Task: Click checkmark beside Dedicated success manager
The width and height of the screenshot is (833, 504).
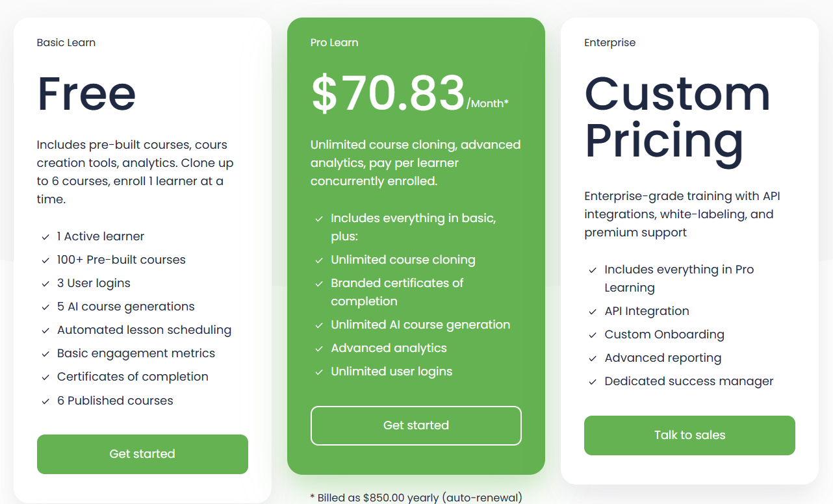Action: pyautogui.click(x=593, y=382)
